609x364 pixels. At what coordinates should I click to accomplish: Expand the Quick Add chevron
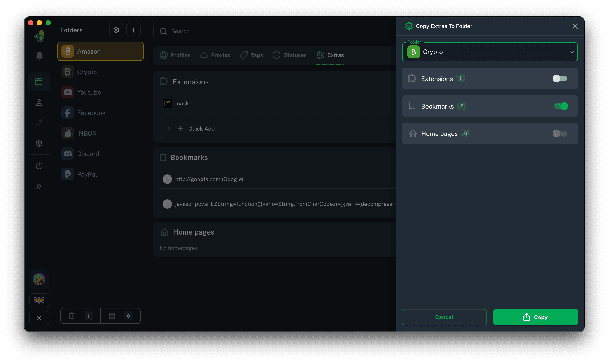168,129
